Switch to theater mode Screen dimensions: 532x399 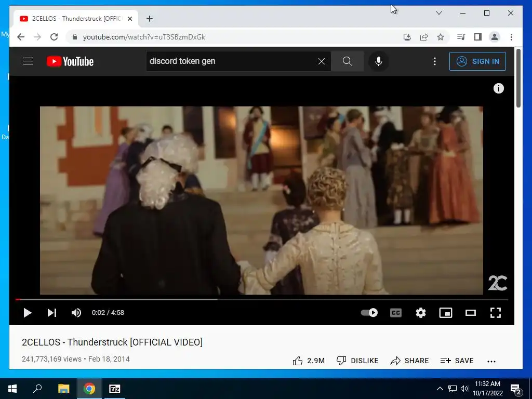471,312
